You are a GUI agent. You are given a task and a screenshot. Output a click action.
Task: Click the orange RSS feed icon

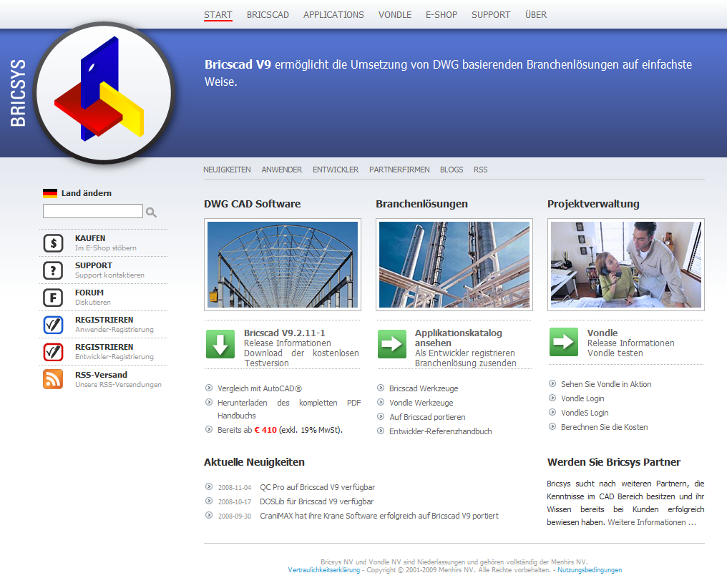pyautogui.click(x=54, y=380)
